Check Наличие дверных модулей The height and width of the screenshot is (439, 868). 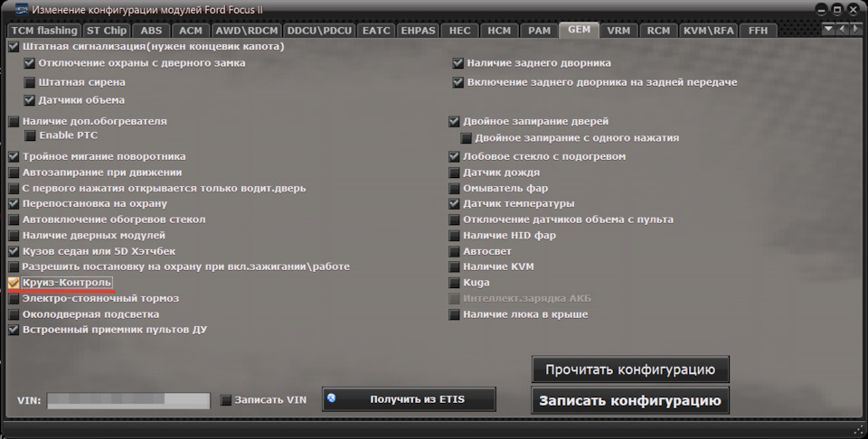[x=14, y=236]
